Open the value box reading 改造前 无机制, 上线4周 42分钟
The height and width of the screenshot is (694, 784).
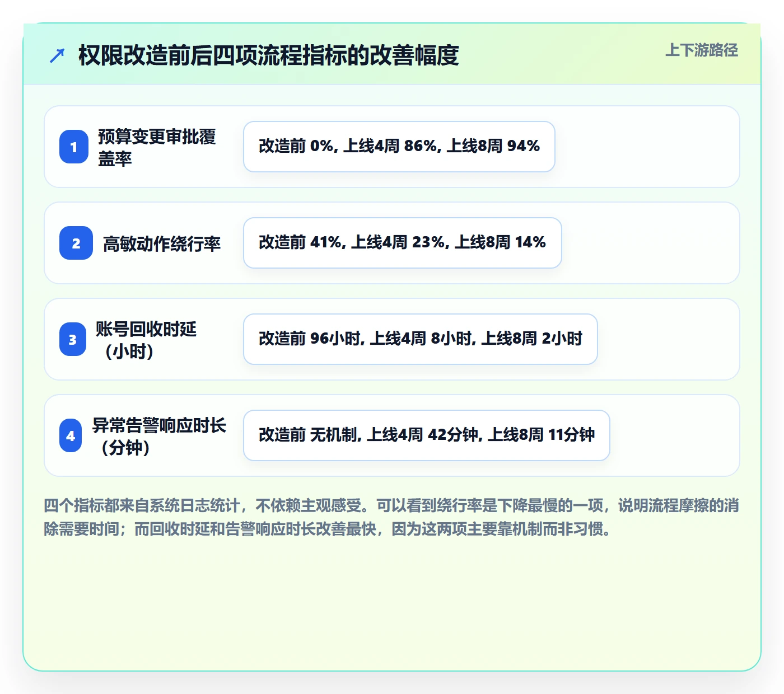pyautogui.click(x=427, y=435)
